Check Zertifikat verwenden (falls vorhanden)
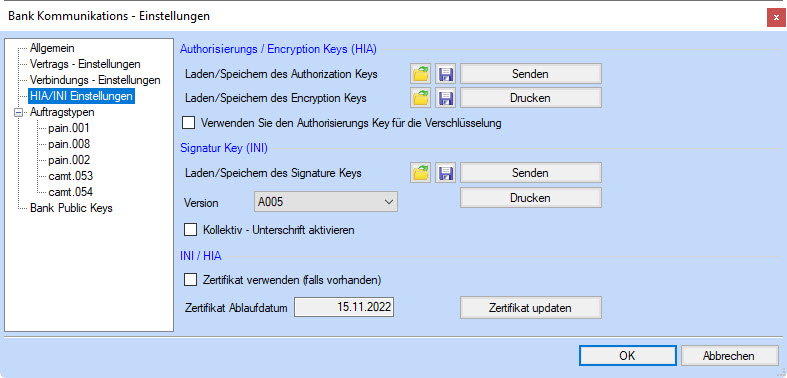The image size is (787, 378). coord(190,280)
